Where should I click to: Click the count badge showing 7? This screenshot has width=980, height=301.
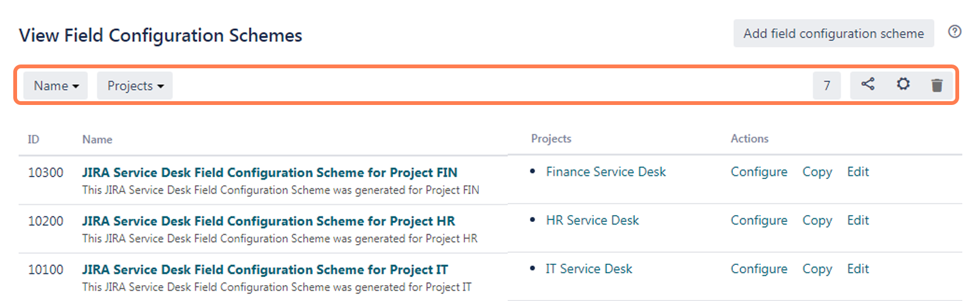[x=826, y=85]
